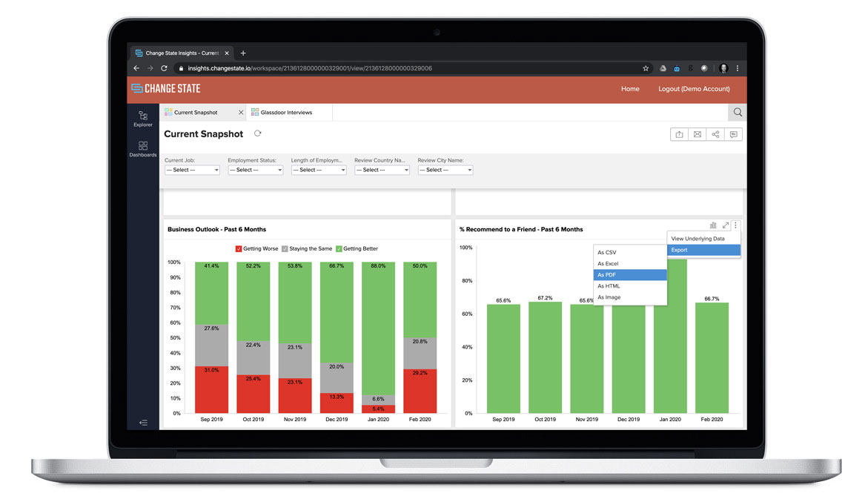Click the export upload icon in header

tap(679, 134)
